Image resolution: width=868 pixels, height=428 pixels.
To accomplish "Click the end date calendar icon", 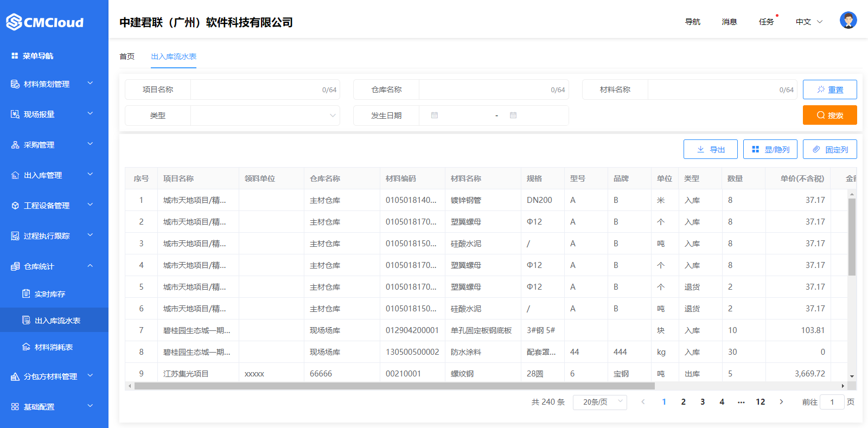I will click(513, 116).
